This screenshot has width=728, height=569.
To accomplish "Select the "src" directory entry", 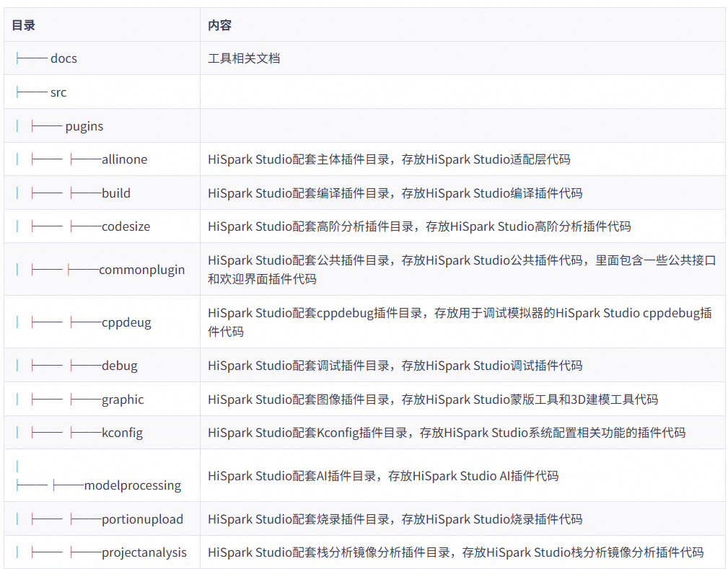I will [x=58, y=92].
